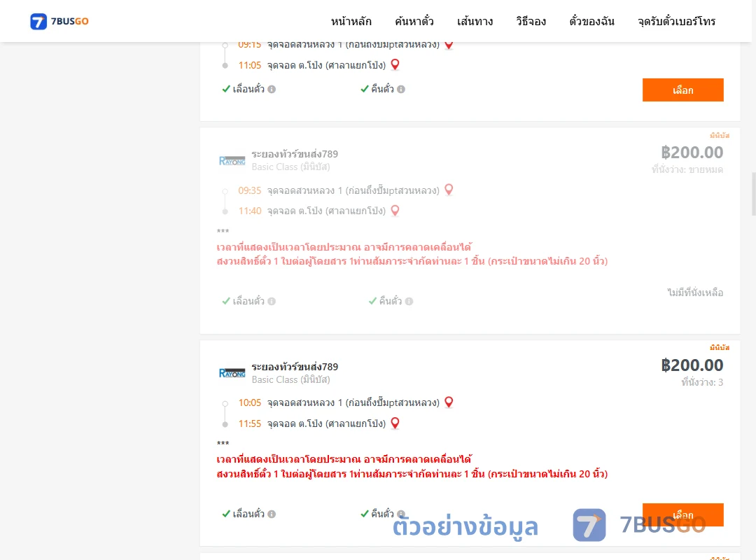
Task: Click map pin for 11:40 arrival stop
Action: point(395,211)
